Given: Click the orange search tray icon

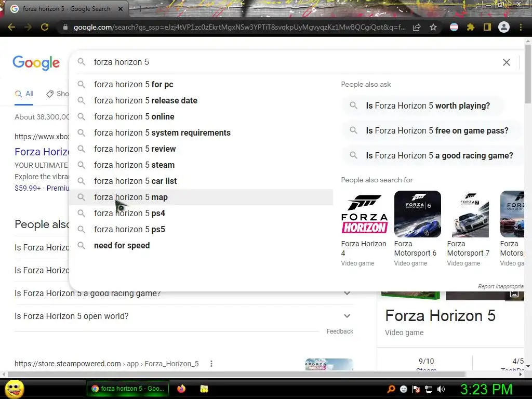Looking at the screenshot, I should 391,389.
